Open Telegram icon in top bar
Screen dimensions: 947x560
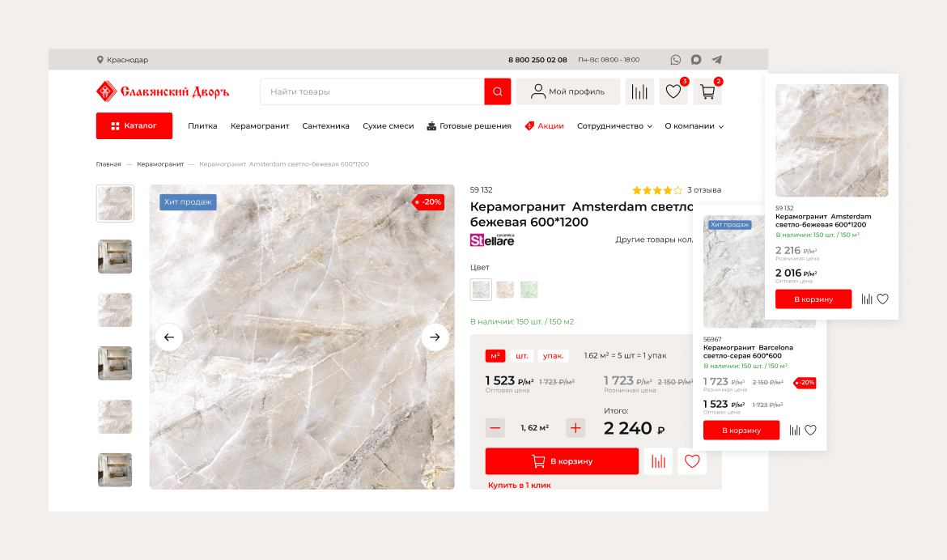[x=717, y=60]
